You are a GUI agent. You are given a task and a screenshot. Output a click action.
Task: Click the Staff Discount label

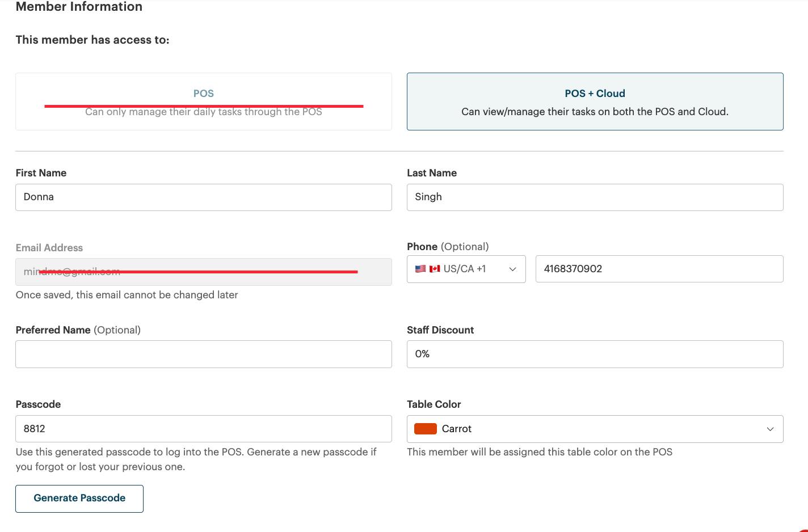[440, 330]
